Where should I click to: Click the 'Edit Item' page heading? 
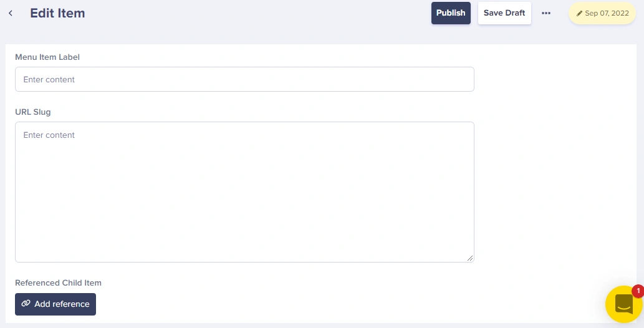pyautogui.click(x=57, y=13)
